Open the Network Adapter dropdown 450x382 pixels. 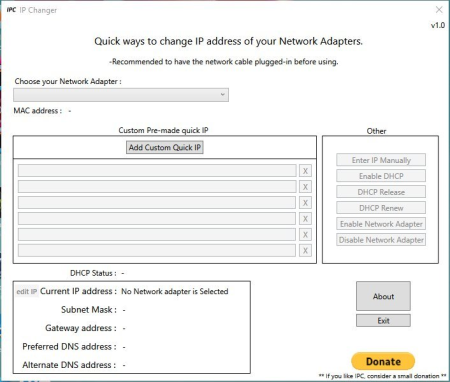pos(121,95)
